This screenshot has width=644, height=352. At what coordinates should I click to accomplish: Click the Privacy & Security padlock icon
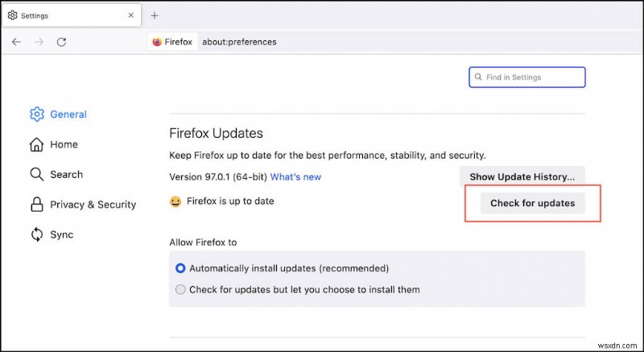[36, 204]
